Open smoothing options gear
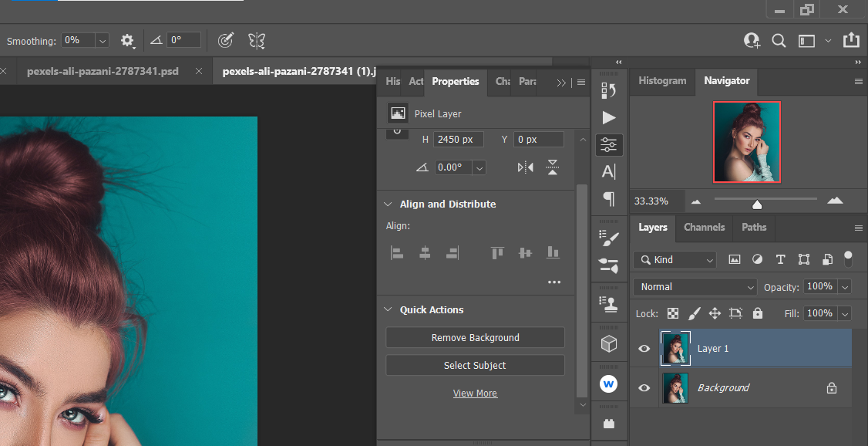This screenshot has height=446, width=868. (127, 40)
